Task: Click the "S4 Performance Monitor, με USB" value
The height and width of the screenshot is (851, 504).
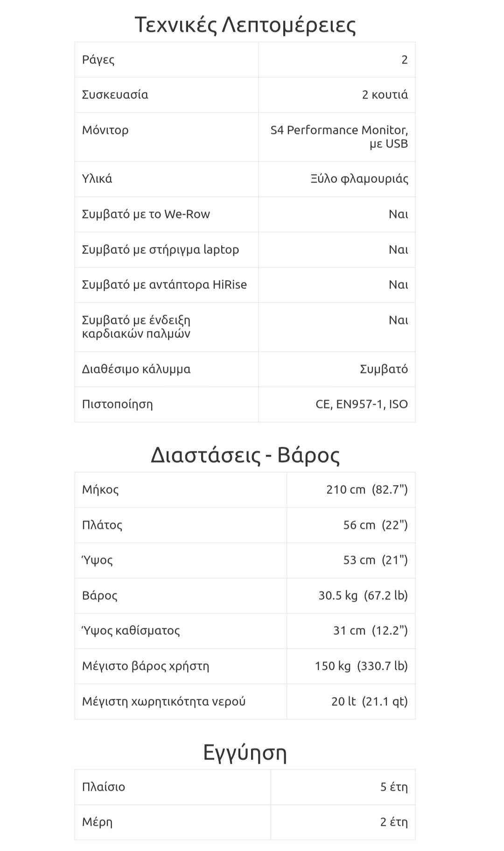Action: (x=339, y=137)
